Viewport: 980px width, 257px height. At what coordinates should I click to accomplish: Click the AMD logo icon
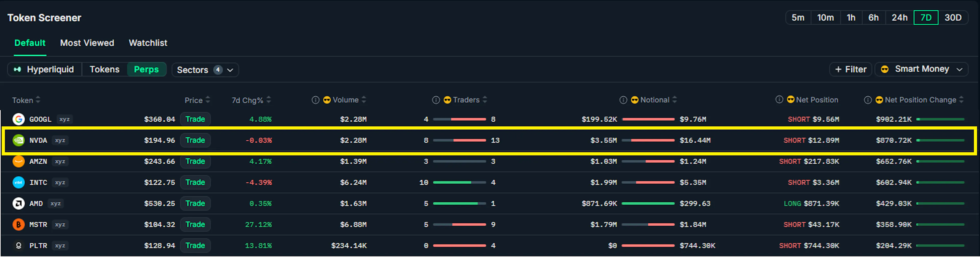(18, 203)
